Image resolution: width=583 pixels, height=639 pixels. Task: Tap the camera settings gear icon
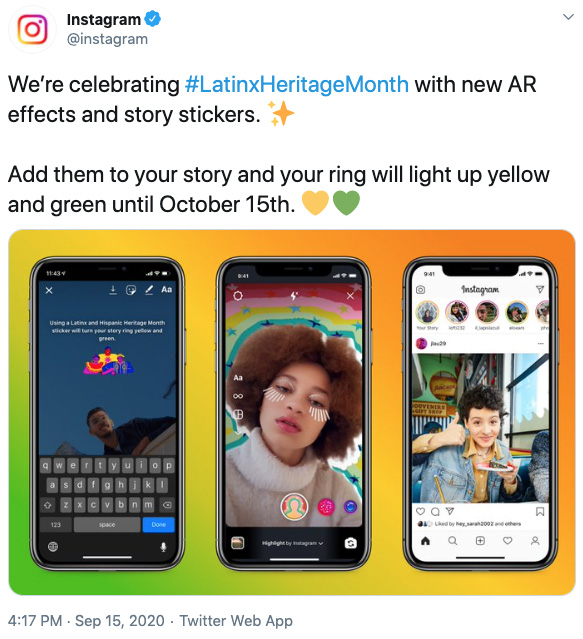click(238, 295)
